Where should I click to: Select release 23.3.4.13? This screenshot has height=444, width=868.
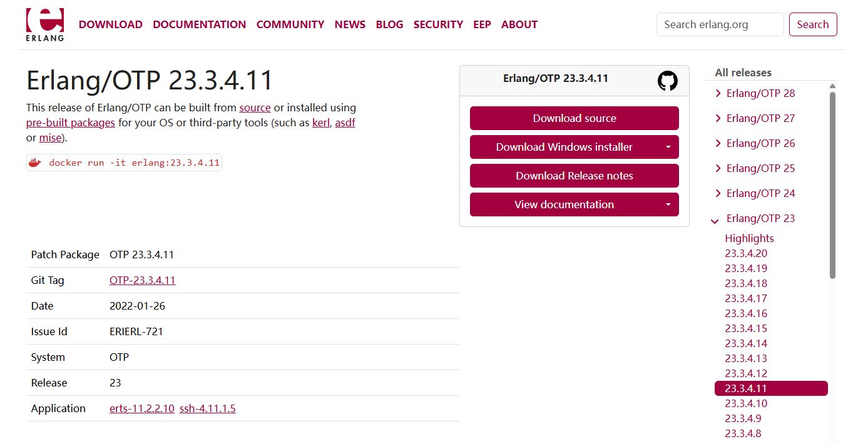(x=746, y=358)
